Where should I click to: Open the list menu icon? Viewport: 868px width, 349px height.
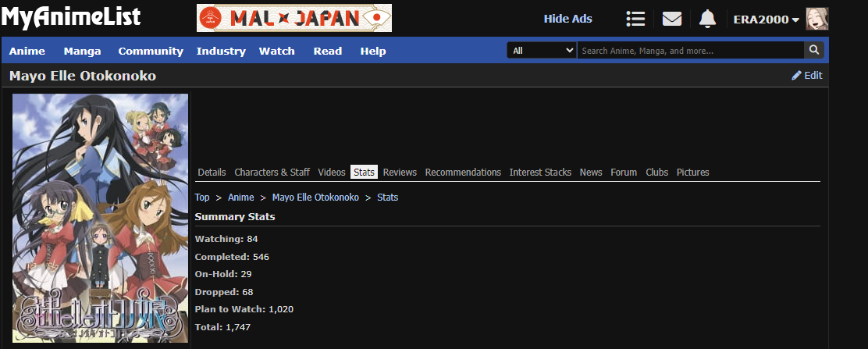(635, 19)
